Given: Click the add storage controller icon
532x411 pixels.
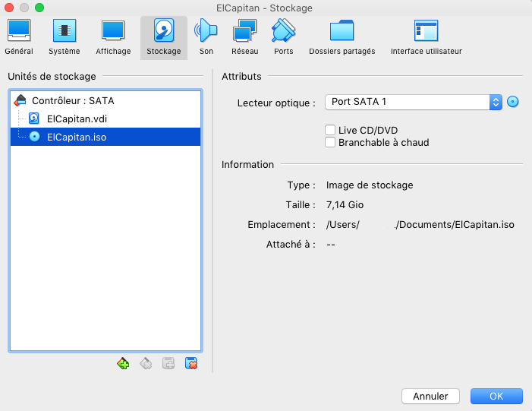Looking at the screenshot, I should [x=123, y=363].
